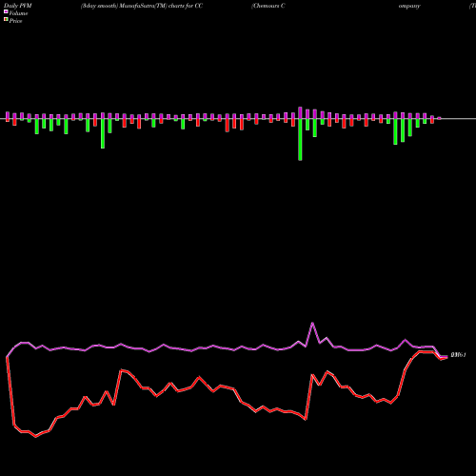
Task: Click the peak of the magenta volume line
Action: [312, 324]
